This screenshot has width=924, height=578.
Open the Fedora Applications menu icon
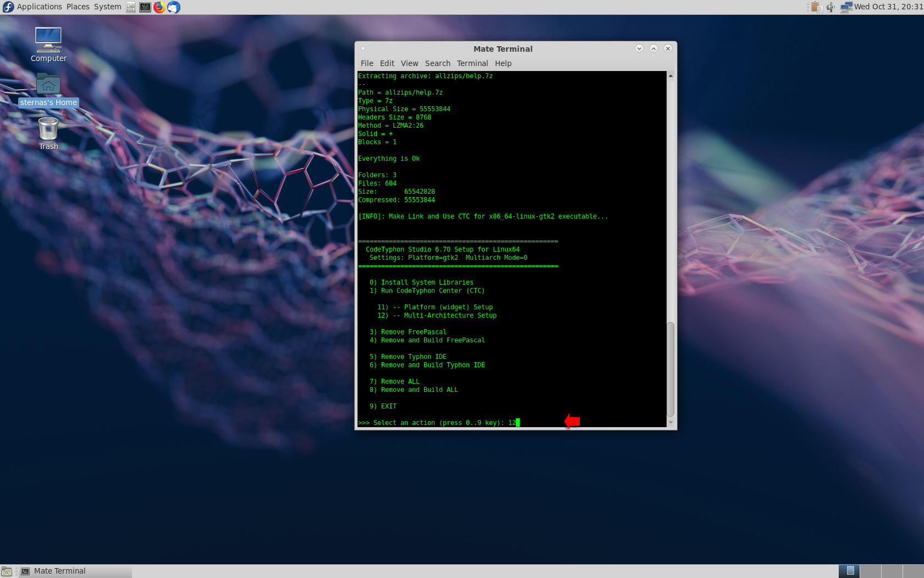click(8, 7)
